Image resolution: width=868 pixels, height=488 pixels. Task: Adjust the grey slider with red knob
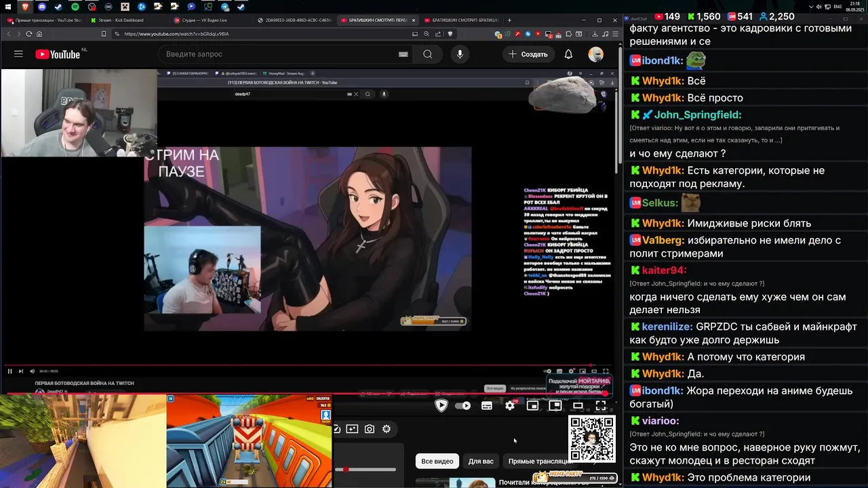[366, 469]
